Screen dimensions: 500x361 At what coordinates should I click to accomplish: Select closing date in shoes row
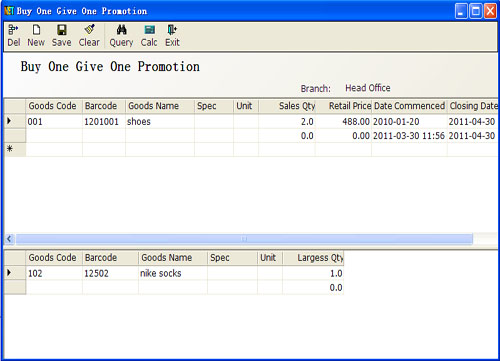(x=473, y=122)
